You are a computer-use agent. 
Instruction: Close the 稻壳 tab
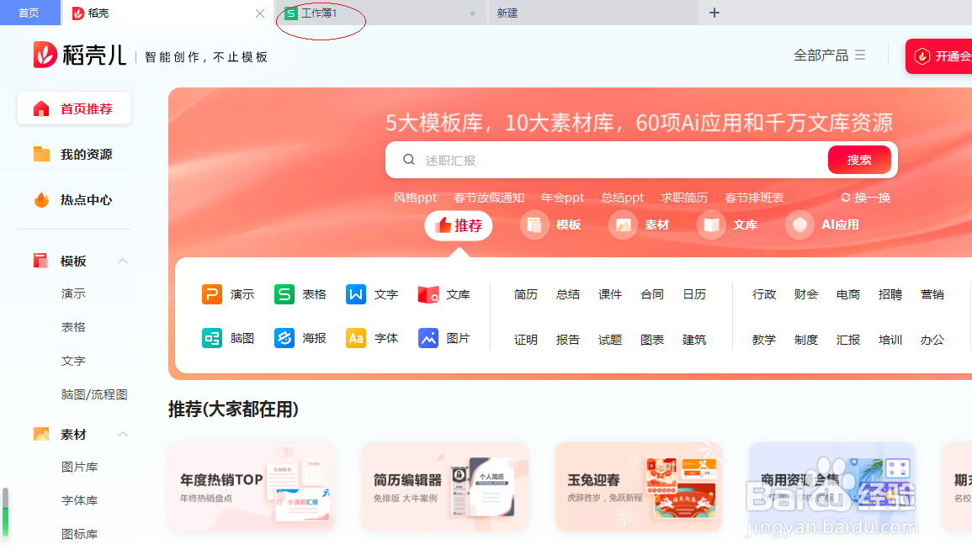coord(260,13)
